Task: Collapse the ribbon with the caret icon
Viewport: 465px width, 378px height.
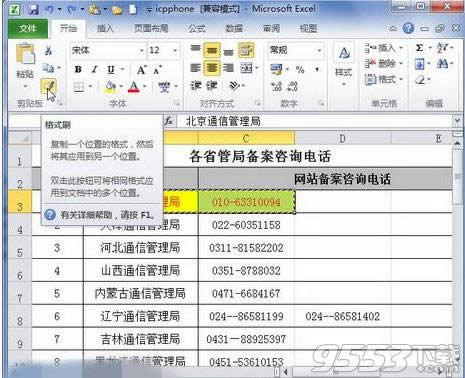Action: point(393,29)
